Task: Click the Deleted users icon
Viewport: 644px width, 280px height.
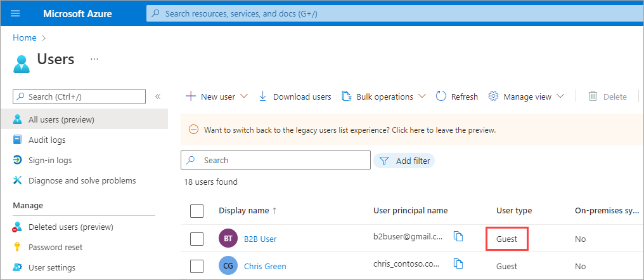Action: pos(17,227)
